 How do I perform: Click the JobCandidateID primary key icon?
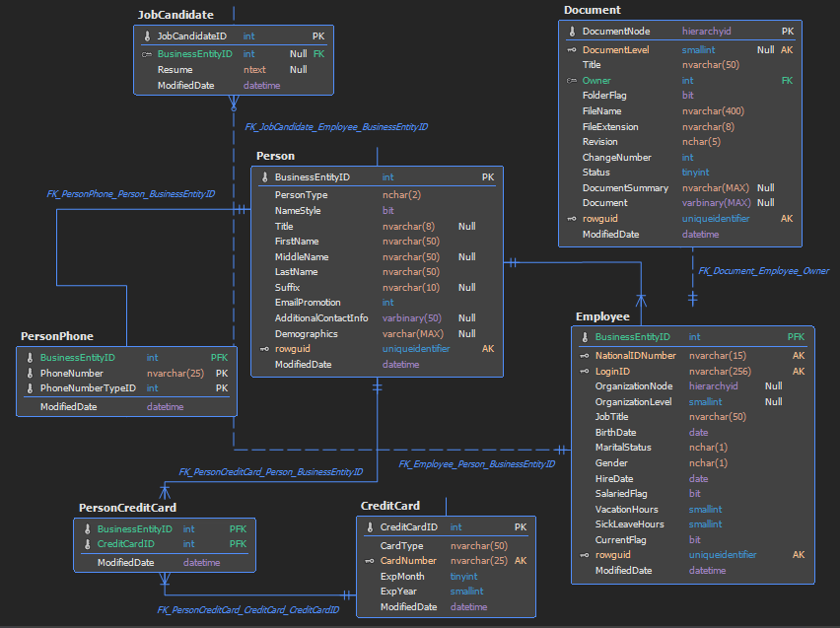147,36
